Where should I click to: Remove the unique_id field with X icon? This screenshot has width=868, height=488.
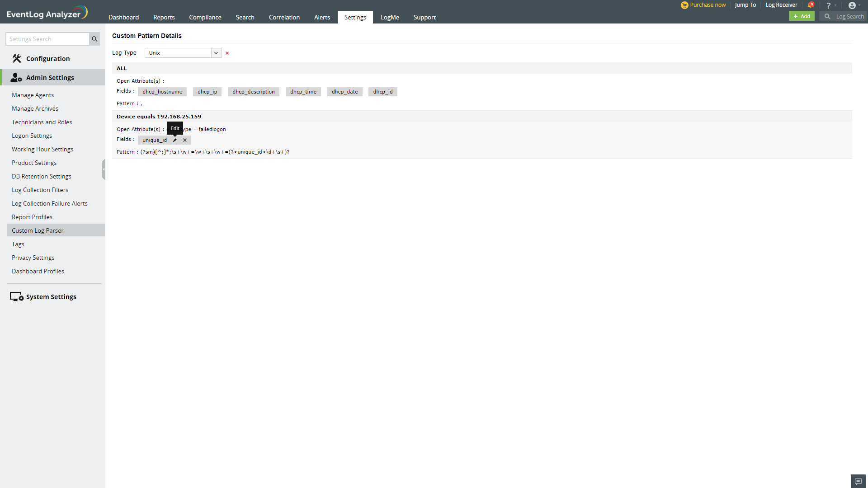click(185, 140)
